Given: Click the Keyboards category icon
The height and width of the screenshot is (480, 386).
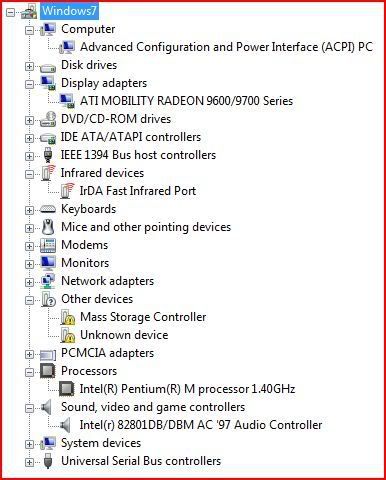Looking at the screenshot, I should [48, 209].
